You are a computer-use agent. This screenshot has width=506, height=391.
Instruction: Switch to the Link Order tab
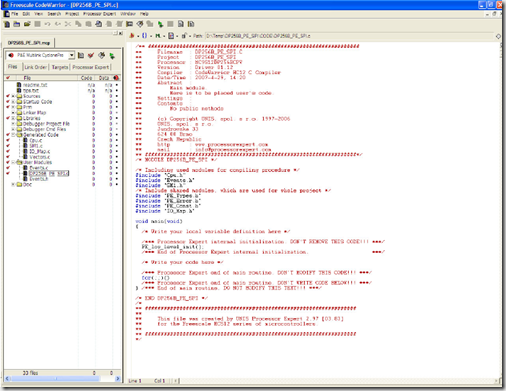click(36, 67)
